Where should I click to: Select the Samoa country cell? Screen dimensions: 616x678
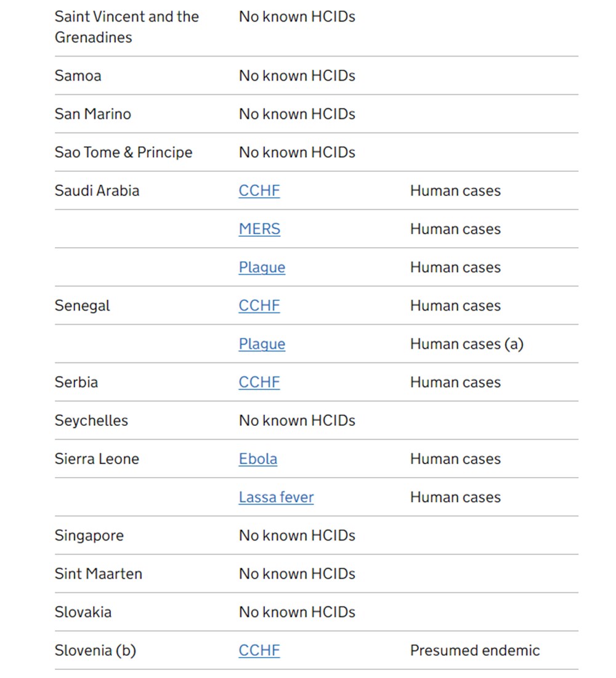pyautogui.click(x=78, y=76)
